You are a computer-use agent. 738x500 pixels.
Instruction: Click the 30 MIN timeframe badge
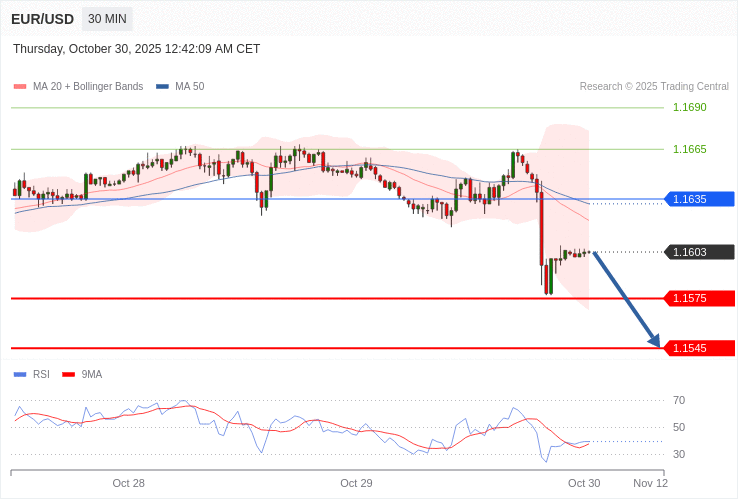point(106,19)
